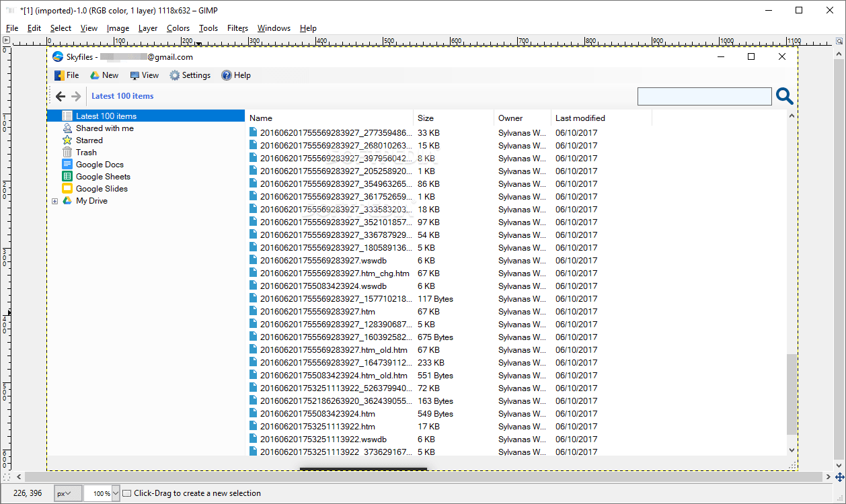
Task: Open Trash in the sidebar
Action: pyautogui.click(x=86, y=153)
